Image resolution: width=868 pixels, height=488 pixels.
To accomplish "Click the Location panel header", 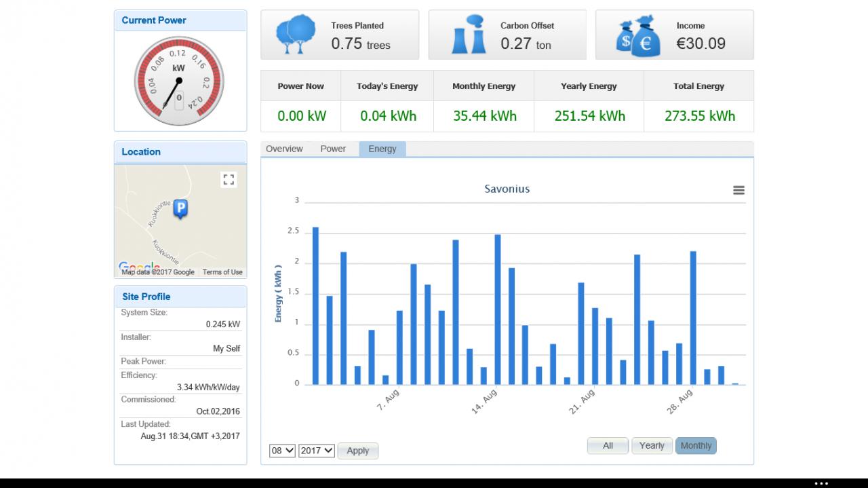I will [180, 152].
